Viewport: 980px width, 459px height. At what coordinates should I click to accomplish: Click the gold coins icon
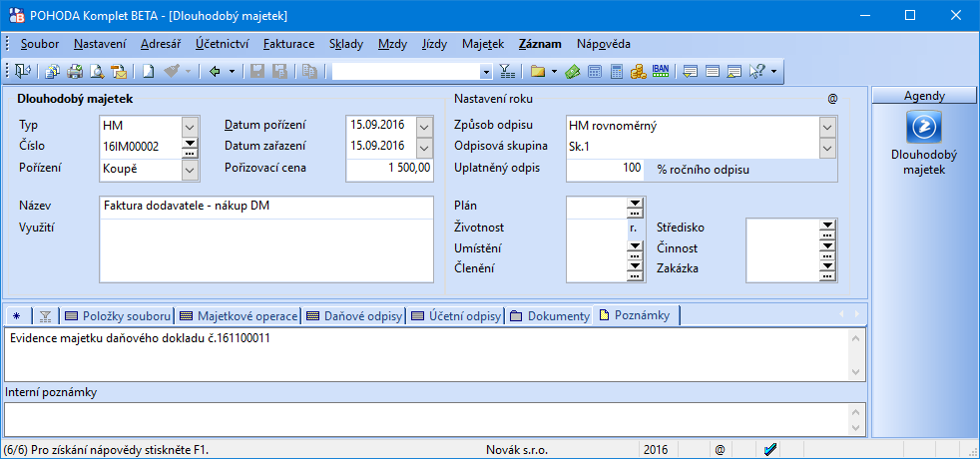(638, 71)
